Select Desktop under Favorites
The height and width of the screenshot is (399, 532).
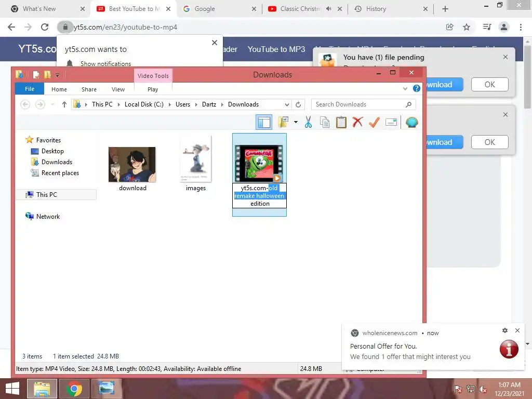coord(52,151)
